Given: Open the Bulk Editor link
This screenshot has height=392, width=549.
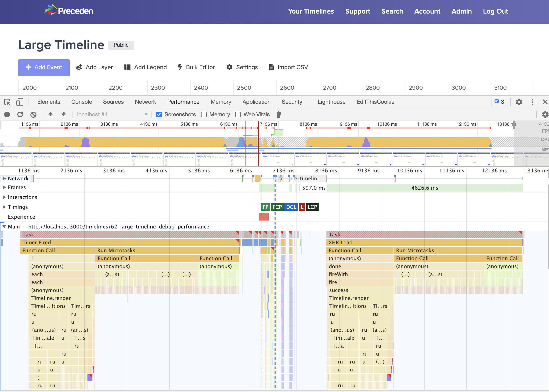Looking at the screenshot, I should pos(196,67).
